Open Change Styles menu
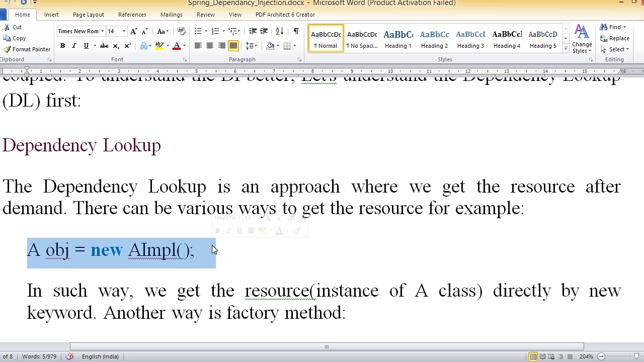The width and height of the screenshot is (644, 362). tap(582, 39)
